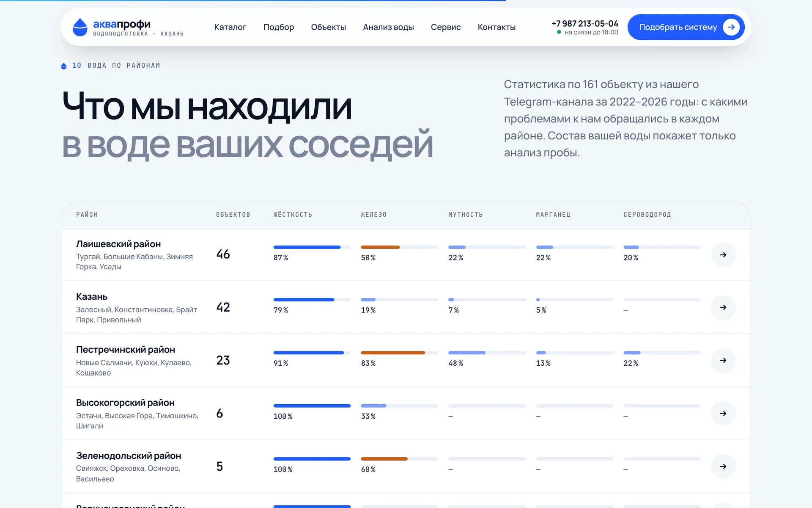The width and height of the screenshot is (812, 508).
Task: Open the Лаишевский район row arrow
Action: click(723, 255)
